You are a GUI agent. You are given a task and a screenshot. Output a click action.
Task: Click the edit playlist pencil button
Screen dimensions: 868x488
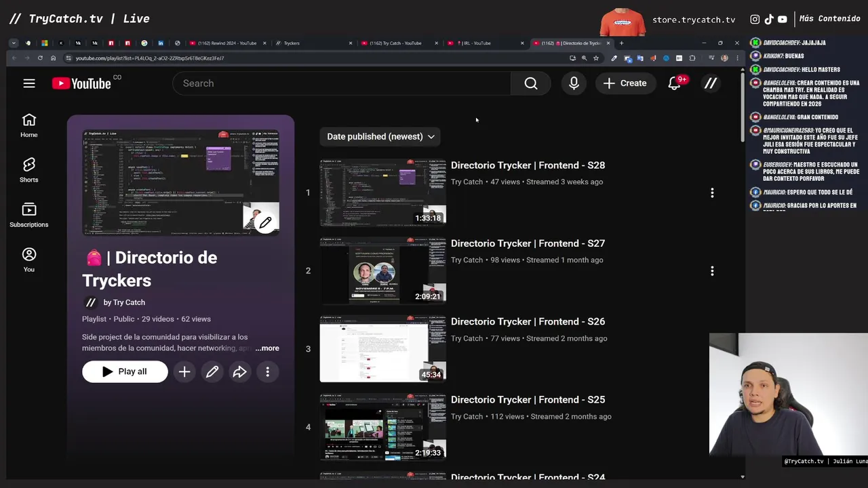[x=212, y=371]
